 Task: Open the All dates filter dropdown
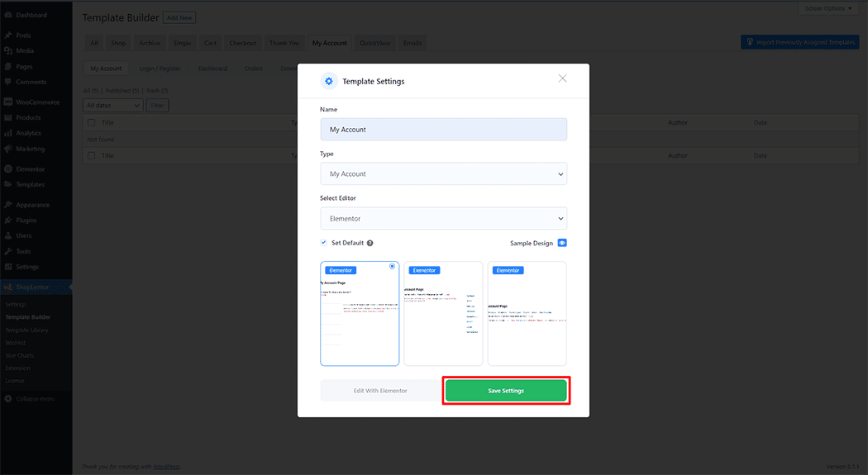point(114,106)
